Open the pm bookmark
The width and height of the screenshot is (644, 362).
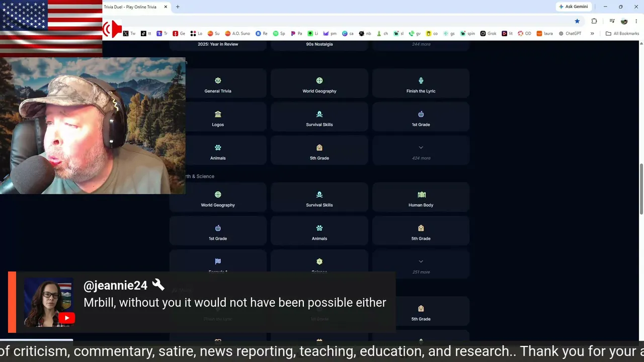330,34
